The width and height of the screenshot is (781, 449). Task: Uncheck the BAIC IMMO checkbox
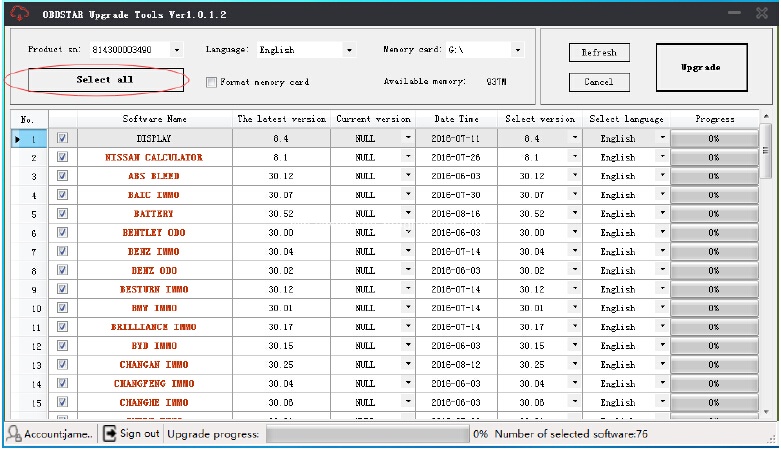click(x=62, y=195)
